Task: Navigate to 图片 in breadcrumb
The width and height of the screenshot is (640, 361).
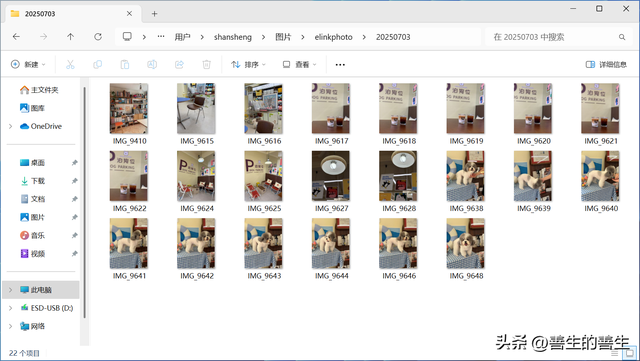Action: click(283, 37)
